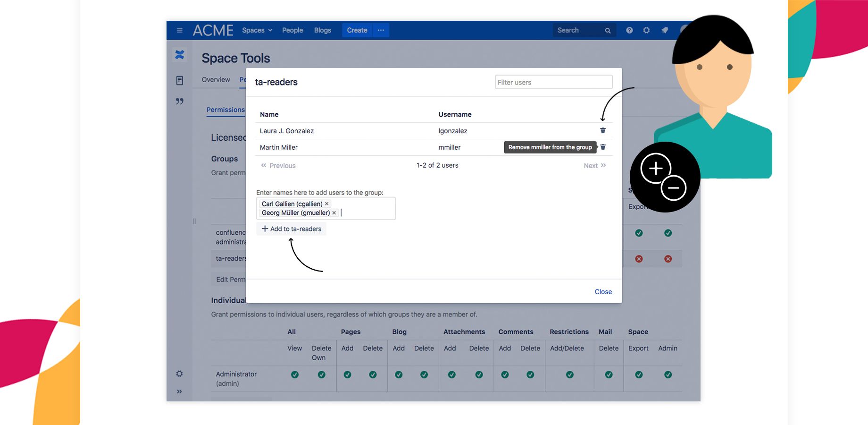Expand the sidebar with double chevron

point(179,391)
